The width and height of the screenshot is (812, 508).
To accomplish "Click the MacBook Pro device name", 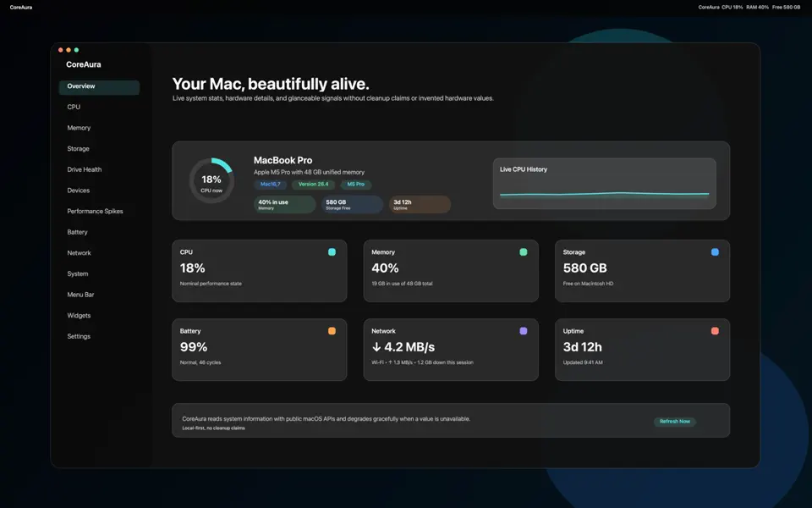I will click(283, 161).
